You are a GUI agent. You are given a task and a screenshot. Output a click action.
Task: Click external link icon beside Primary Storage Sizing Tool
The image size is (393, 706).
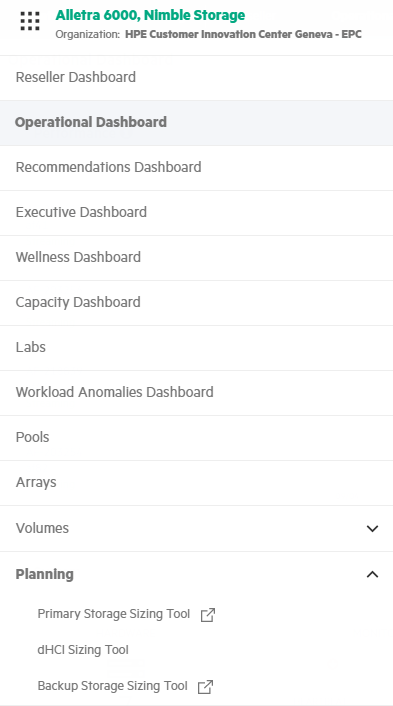[208, 615]
